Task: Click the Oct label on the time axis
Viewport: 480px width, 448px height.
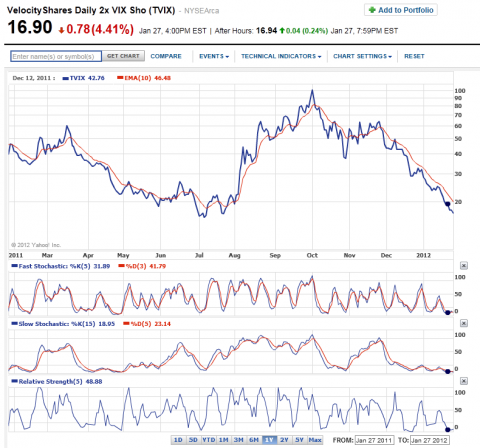Action: (312, 255)
